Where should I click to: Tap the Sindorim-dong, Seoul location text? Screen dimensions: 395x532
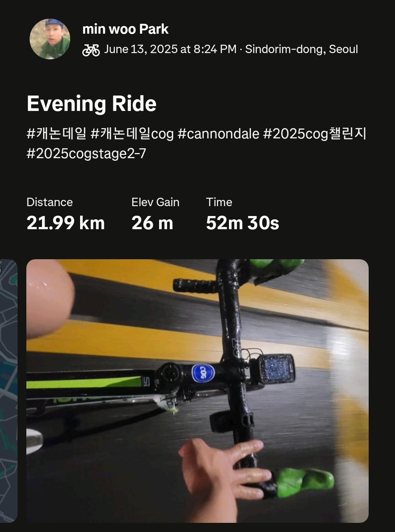click(x=301, y=49)
